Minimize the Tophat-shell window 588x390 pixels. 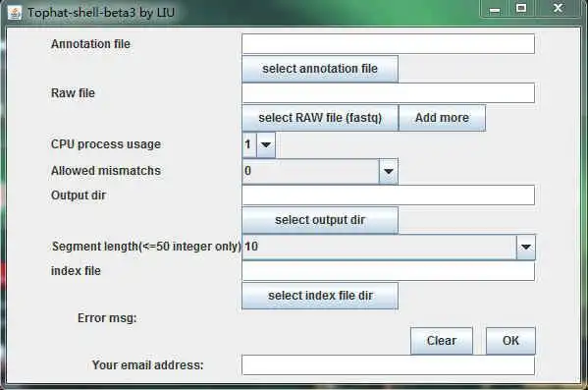coord(495,9)
